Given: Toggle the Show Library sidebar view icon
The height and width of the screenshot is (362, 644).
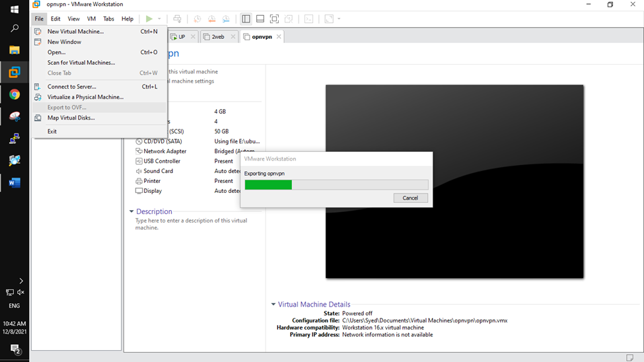Looking at the screenshot, I should pos(246,19).
